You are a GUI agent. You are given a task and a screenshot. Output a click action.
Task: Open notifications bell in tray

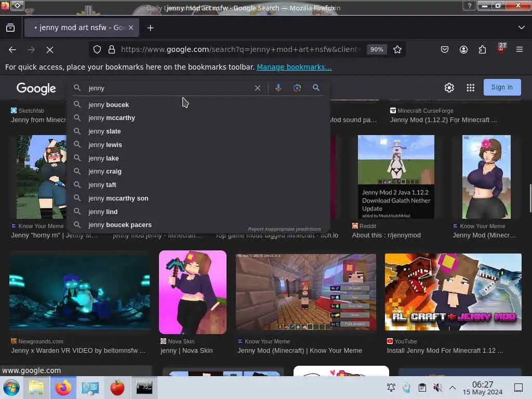click(x=391, y=388)
